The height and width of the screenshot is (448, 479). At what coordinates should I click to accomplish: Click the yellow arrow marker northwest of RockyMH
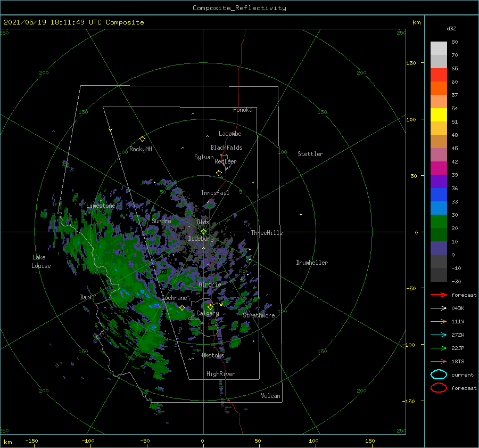111,130
